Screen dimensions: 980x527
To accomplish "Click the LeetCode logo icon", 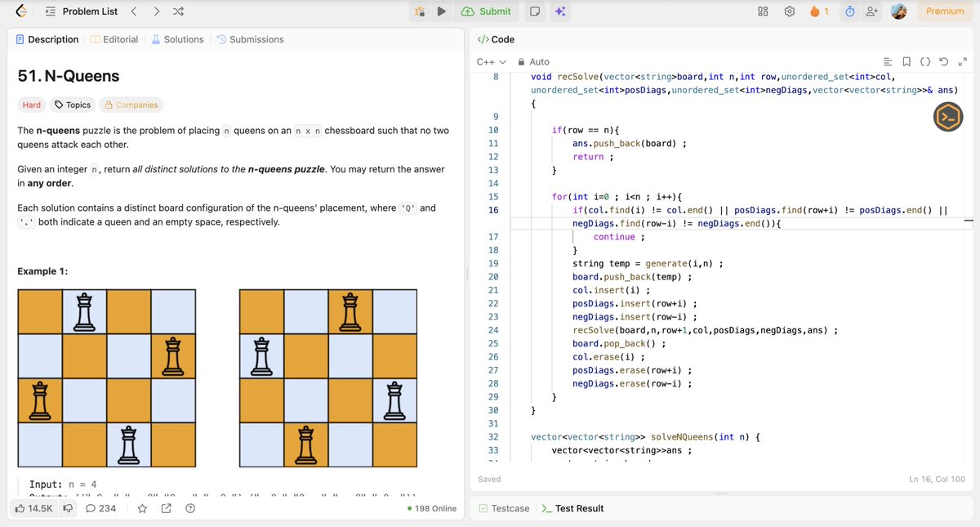I will [21, 11].
